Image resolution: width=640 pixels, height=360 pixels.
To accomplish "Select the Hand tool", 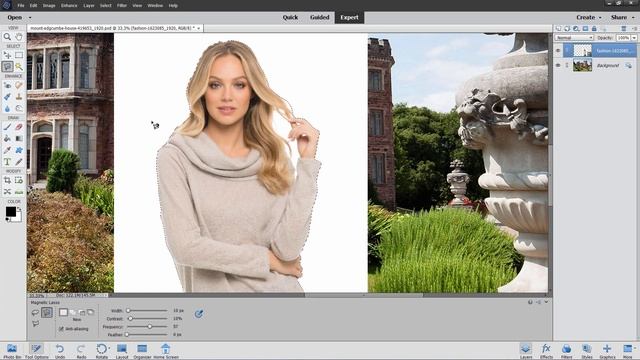I will pyautogui.click(x=19, y=37).
